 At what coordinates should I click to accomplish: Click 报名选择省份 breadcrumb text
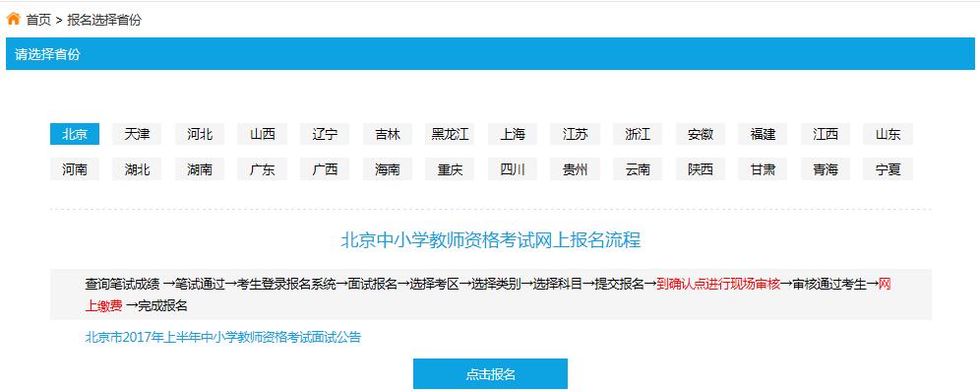pyautogui.click(x=104, y=20)
